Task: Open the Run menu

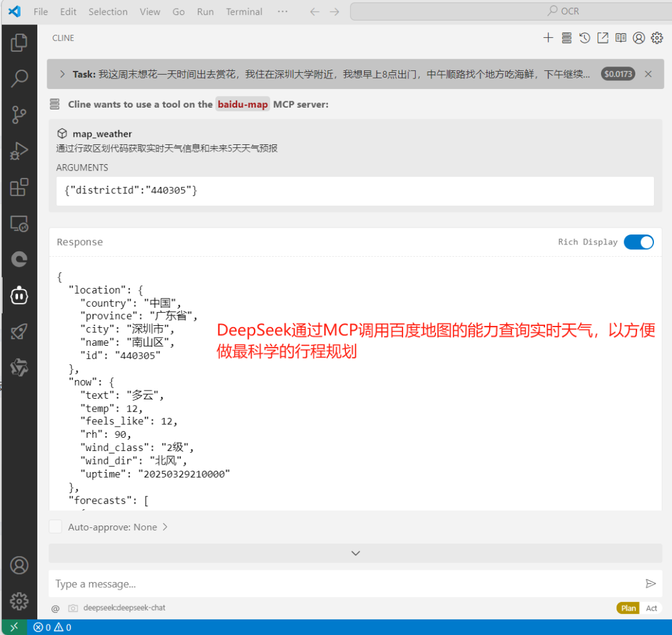Action: (x=205, y=11)
